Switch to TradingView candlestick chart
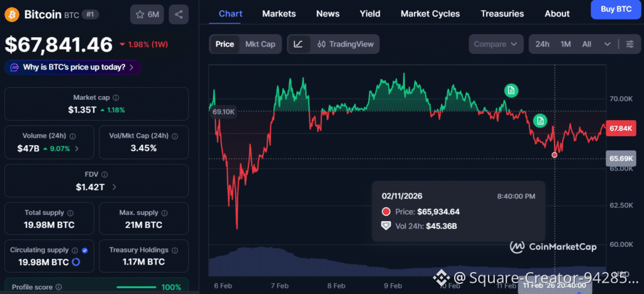 (x=346, y=44)
